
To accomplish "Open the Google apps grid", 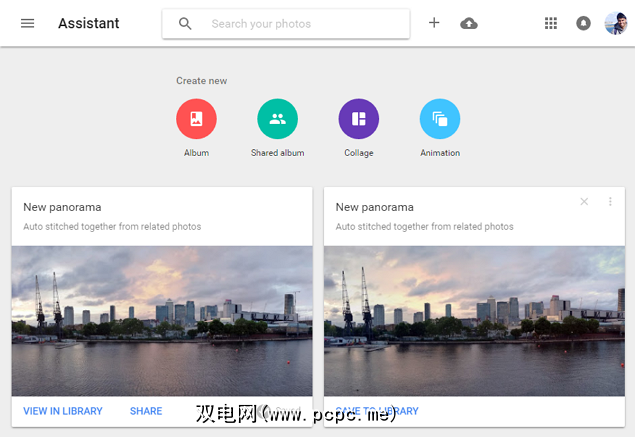I will tap(551, 23).
